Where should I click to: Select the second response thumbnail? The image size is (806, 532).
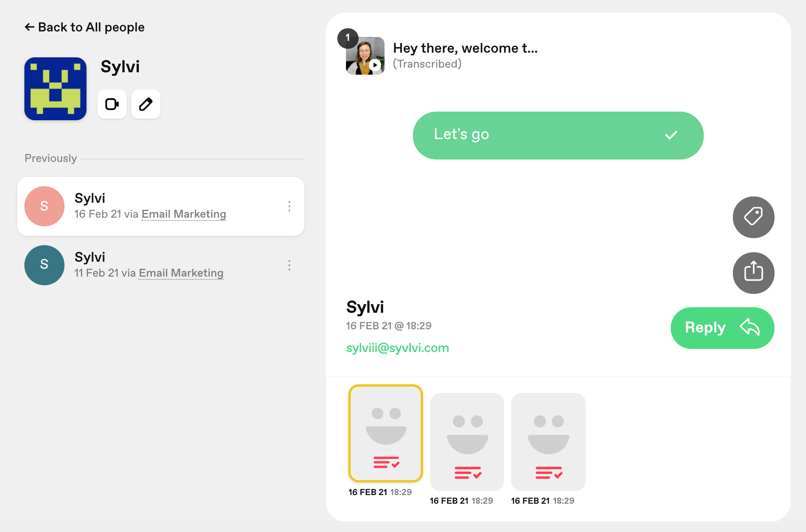[x=467, y=442]
